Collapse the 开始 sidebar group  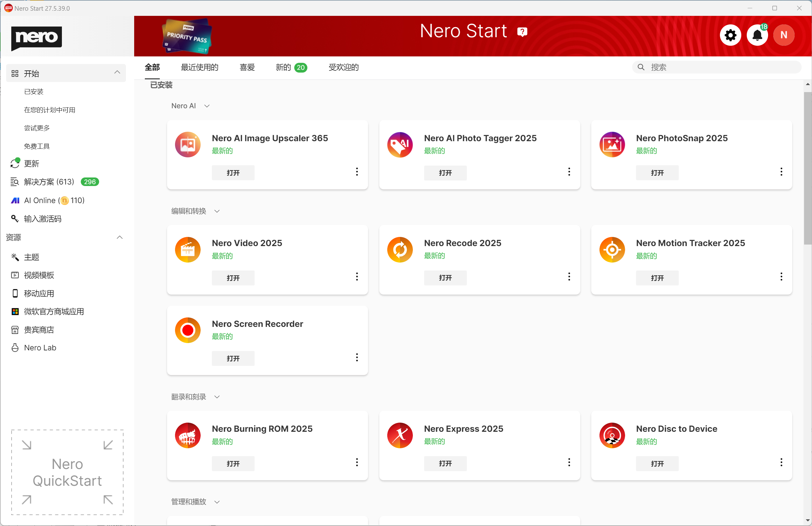pos(117,72)
